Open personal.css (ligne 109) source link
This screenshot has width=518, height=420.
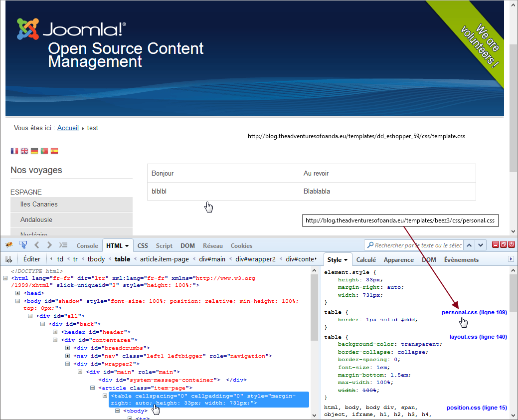(474, 313)
